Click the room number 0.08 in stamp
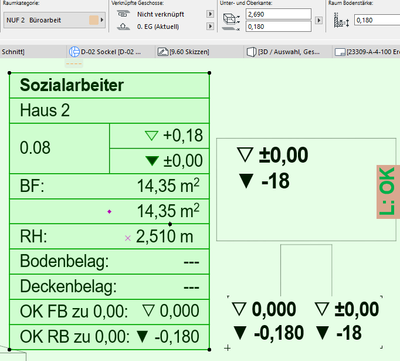400x361 pixels. click(x=35, y=148)
